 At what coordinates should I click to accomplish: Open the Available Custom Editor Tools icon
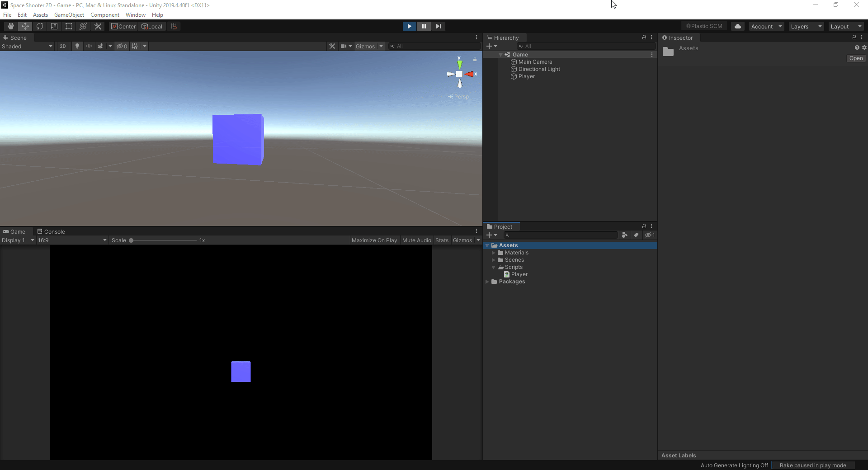pos(98,26)
